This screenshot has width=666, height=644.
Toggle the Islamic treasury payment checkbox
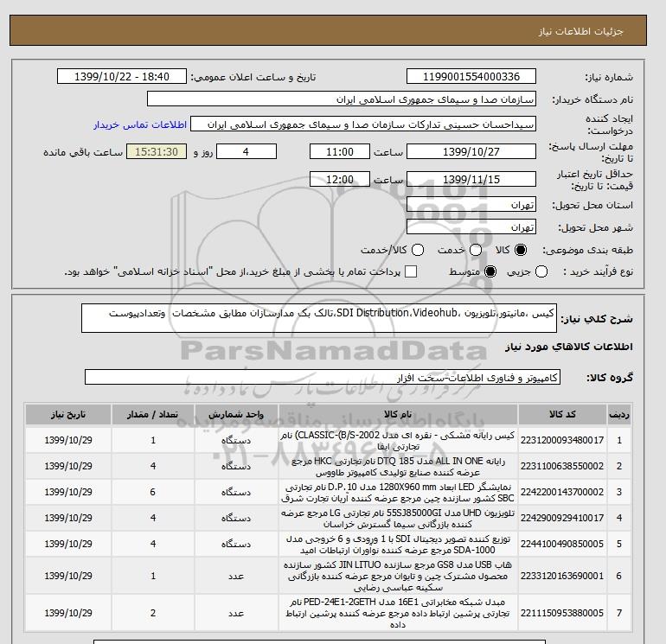411,271
